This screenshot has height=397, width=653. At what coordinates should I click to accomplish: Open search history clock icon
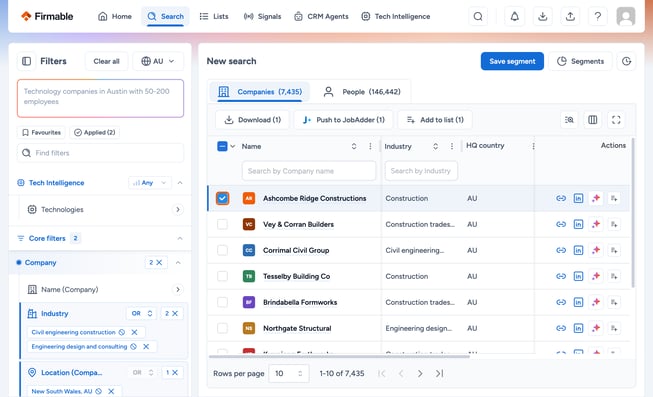coord(626,61)
